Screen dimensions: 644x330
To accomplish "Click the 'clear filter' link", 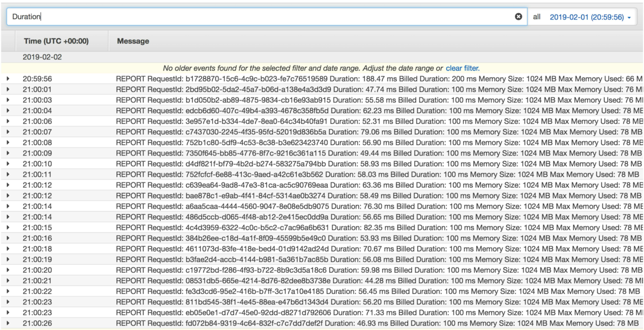I will pyautogui.click(x=463, y=68).
